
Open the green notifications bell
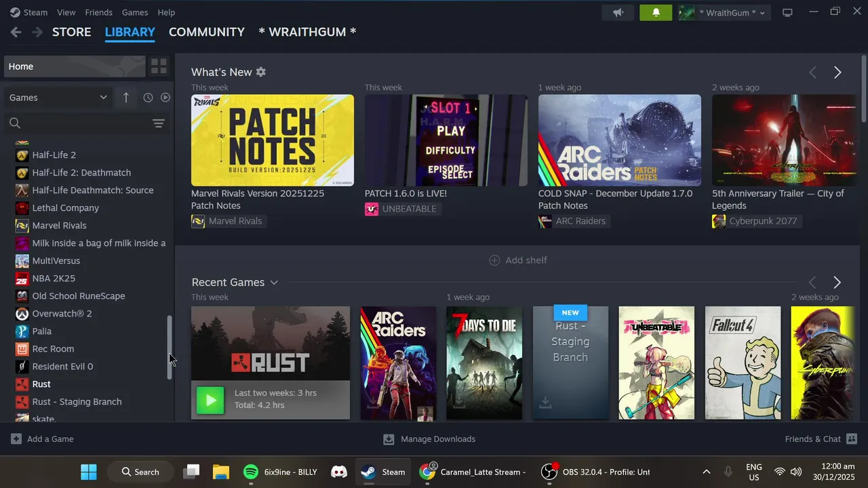(656, 12)
